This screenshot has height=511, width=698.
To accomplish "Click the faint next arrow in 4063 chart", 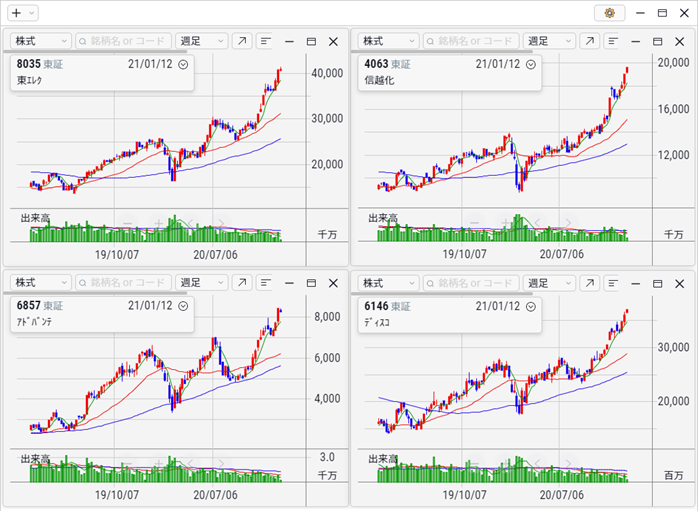I will pyautogui.click(x=568, y=223).
